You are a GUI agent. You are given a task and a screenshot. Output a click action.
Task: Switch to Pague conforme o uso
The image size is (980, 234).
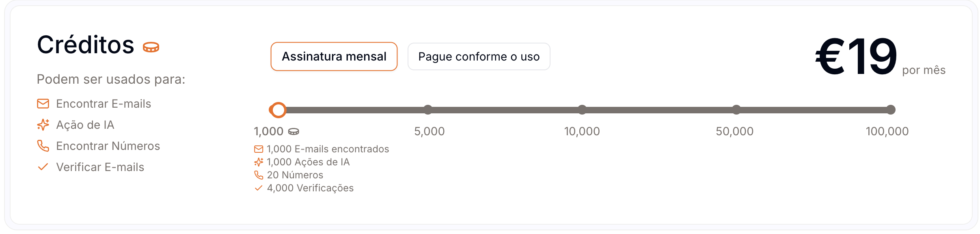[x=479, y=56]
